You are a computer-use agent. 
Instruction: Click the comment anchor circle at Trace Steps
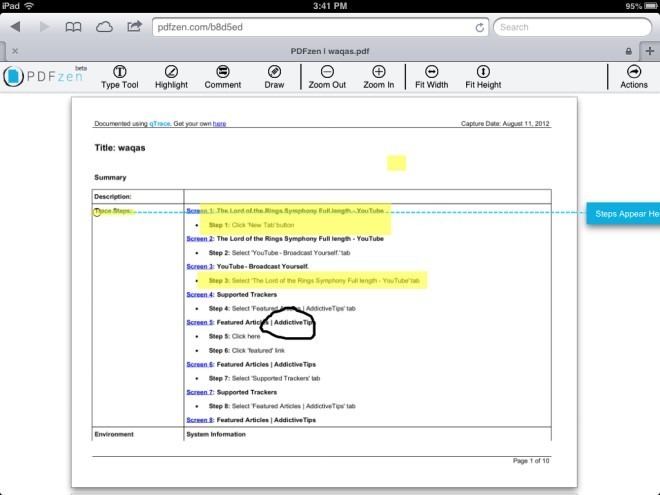pyautogui.click(x=97, y=212)
